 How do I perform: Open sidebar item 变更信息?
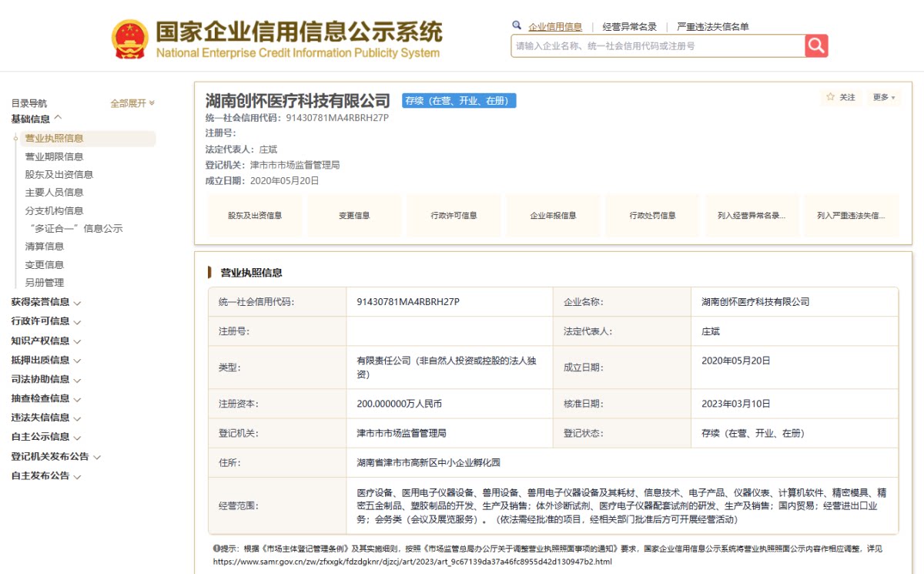45,265
